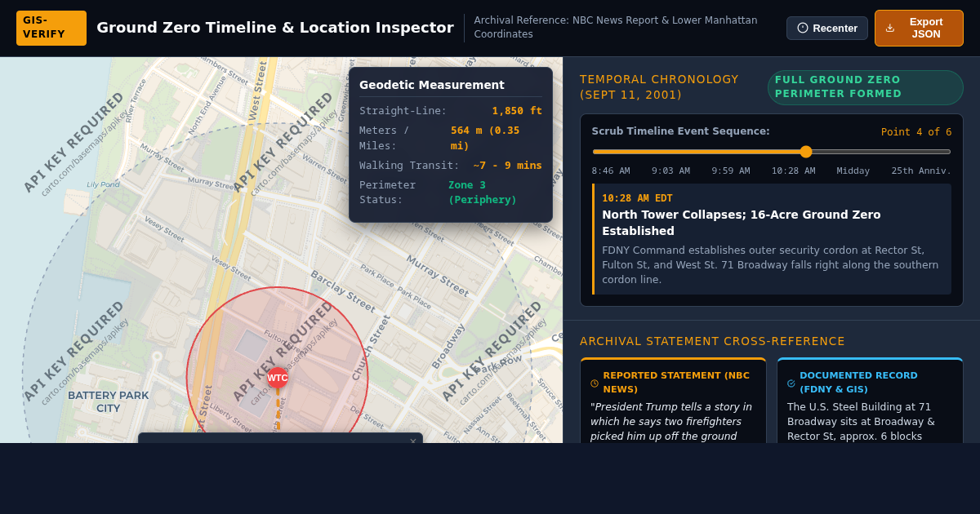Click the Barclay Street map label

(x=342, y=291)
